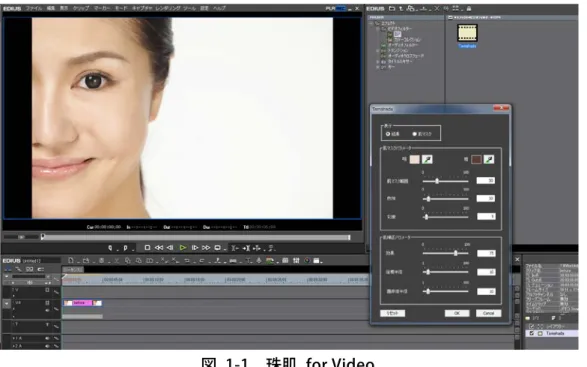587x367 pixels.
Task: Select the skin mask radio button in dialog
Action: [414, 134]
